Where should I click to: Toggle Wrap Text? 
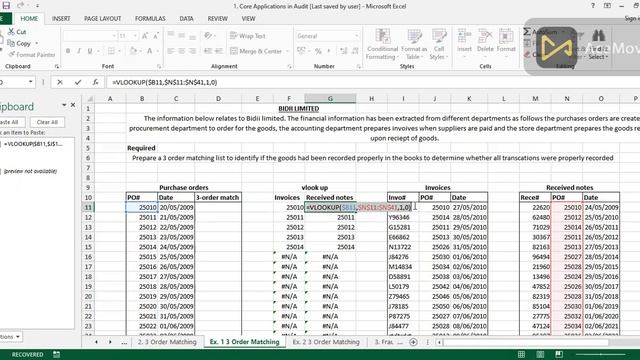pos(248,36)
